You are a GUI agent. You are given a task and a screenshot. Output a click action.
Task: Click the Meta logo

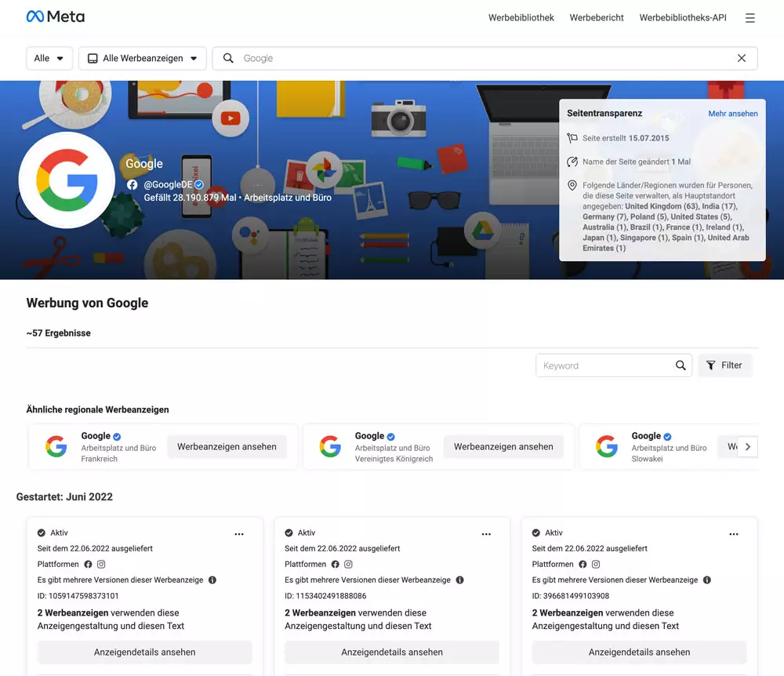(56, 17)
